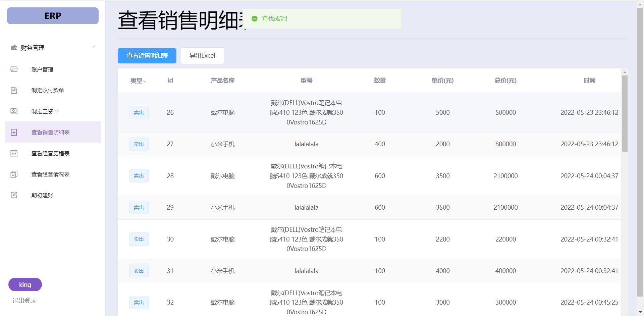The width and height of the screenshot is (644, 316).
Task: Click the DELL Vostro model text in row 26
Action: [306, 112]
